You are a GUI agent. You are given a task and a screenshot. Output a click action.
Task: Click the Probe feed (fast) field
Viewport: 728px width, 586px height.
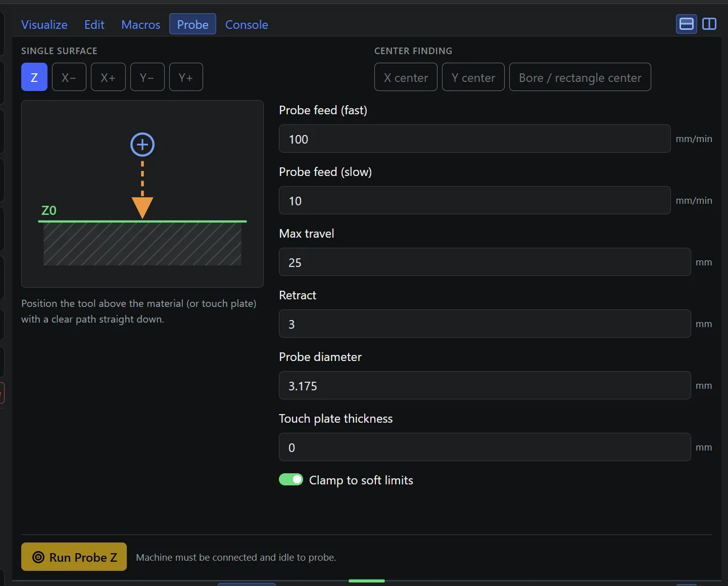click(475, 139)
